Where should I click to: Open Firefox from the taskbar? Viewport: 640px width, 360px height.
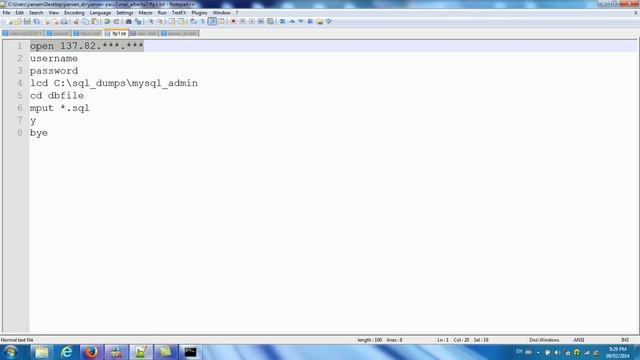pyautogui.click(x=91, y=352)
